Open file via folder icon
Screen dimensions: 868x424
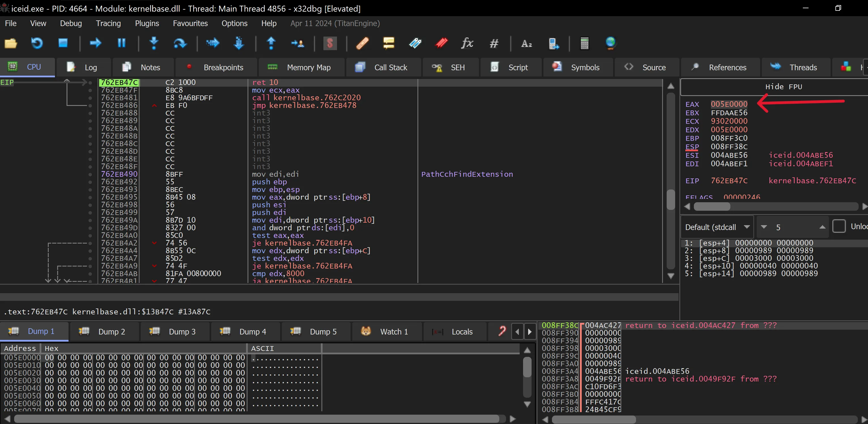coord(11,43)
